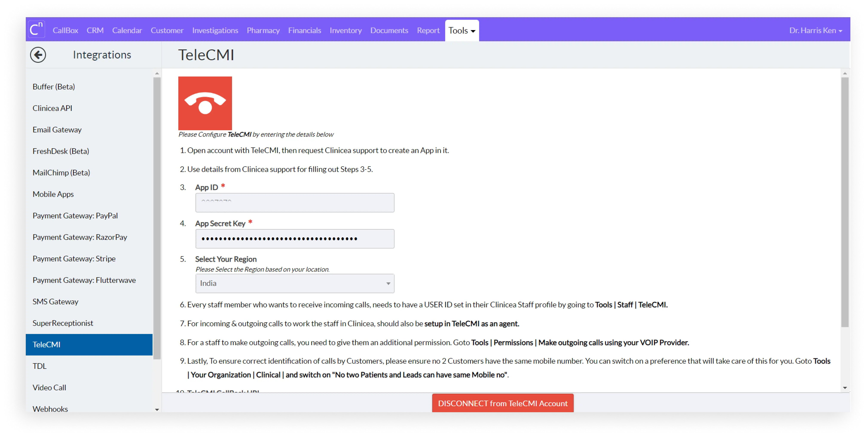Click into the App Secret Key field
The height and width of the screenshot is (438, 868).
(295, 239)
